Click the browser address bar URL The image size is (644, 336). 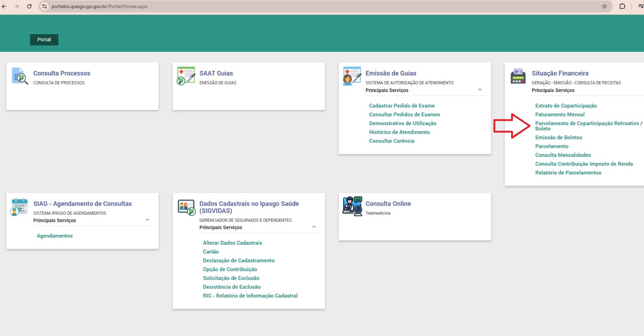[99, 6]
